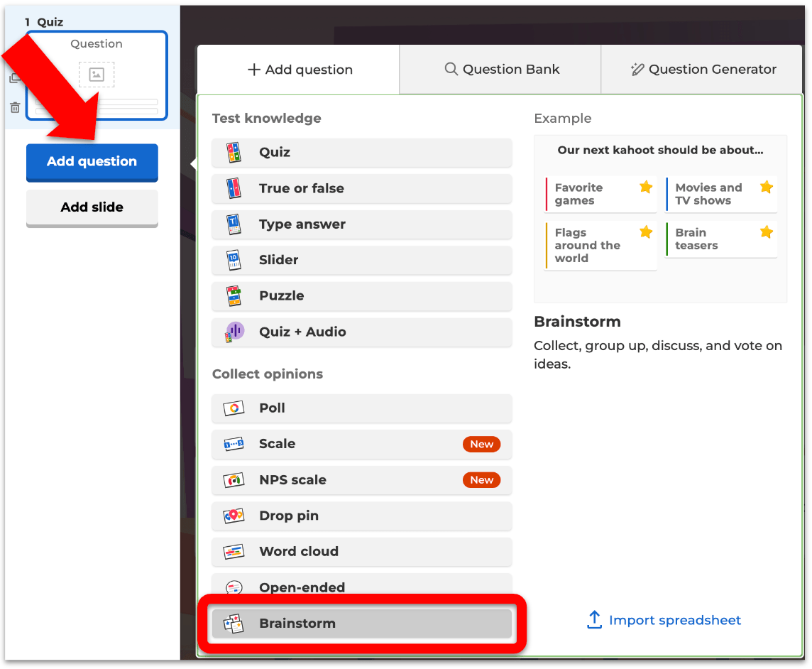This screenshot has width=812, height=669.
Task: Click the 'Example' heading text
Action: pyautogui.click(x=563, y=119)
